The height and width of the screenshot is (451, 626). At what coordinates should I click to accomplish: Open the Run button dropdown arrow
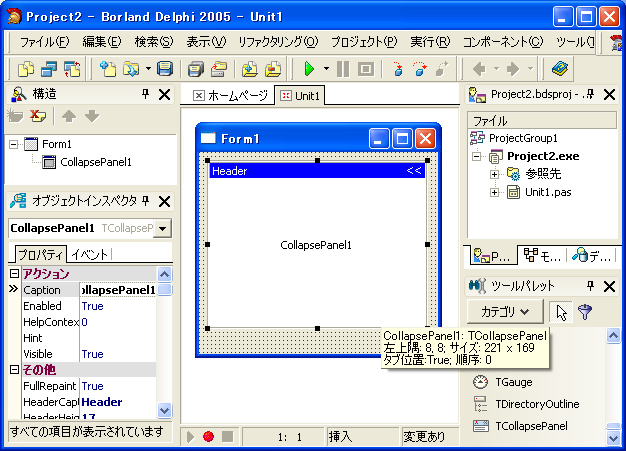(326, 69)
